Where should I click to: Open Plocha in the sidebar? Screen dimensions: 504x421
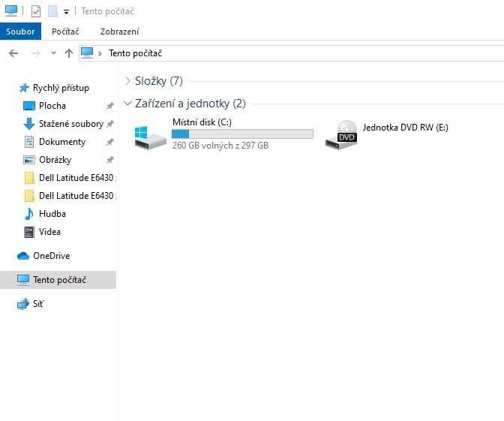tap(52, 106)
